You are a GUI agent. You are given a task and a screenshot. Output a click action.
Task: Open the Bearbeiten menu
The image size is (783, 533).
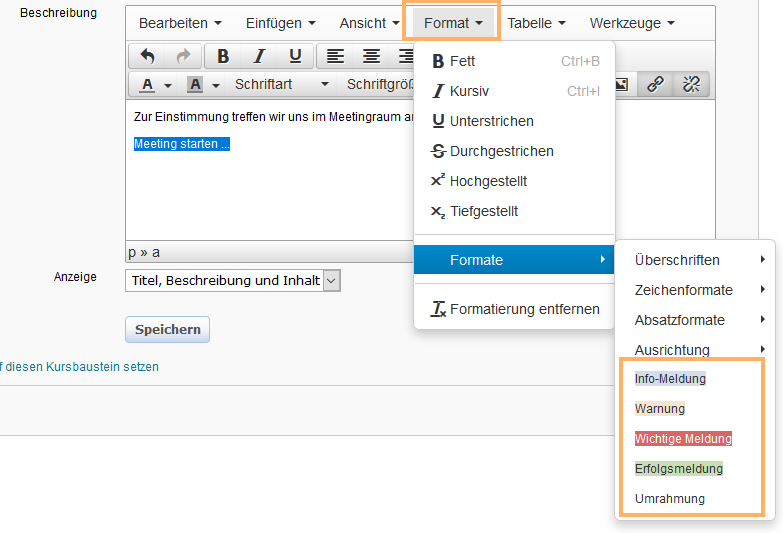coord(180,23)
